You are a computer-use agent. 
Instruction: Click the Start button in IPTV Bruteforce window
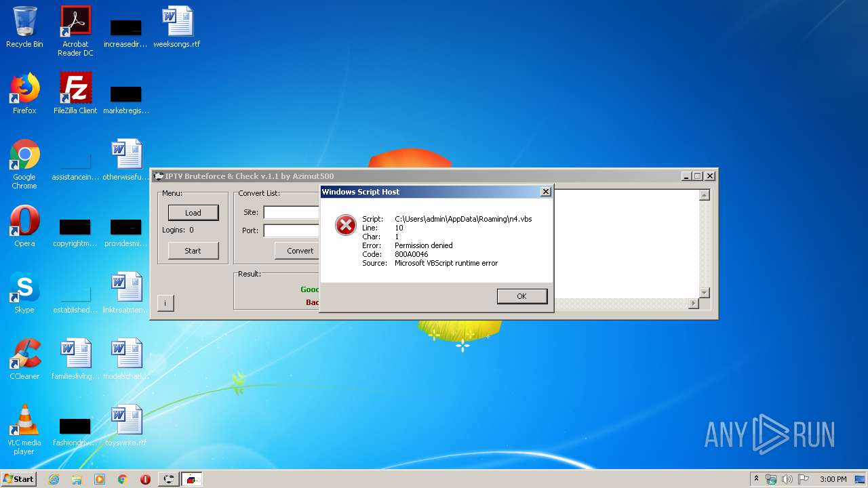click(193, 250)
